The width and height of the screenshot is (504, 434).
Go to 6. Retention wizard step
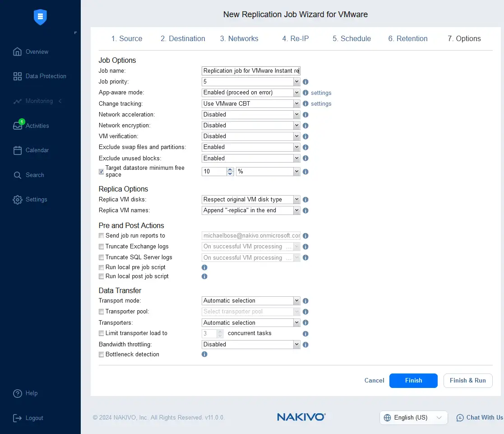click(x=408, y=38)
